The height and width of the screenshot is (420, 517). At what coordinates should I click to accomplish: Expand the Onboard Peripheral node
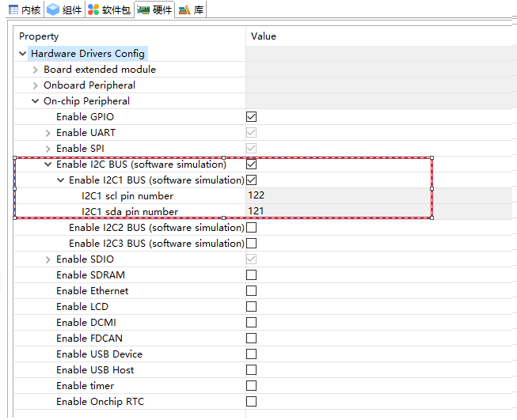[36, 85]
